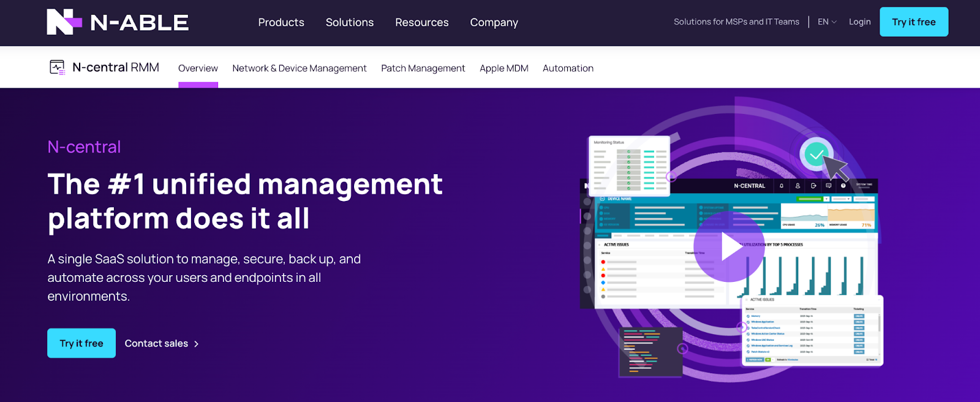The width and height of the screenshot is (980, 402).
Task: Click the Active Issues table card
Action: pyautogui.click(x=812, y=330)
